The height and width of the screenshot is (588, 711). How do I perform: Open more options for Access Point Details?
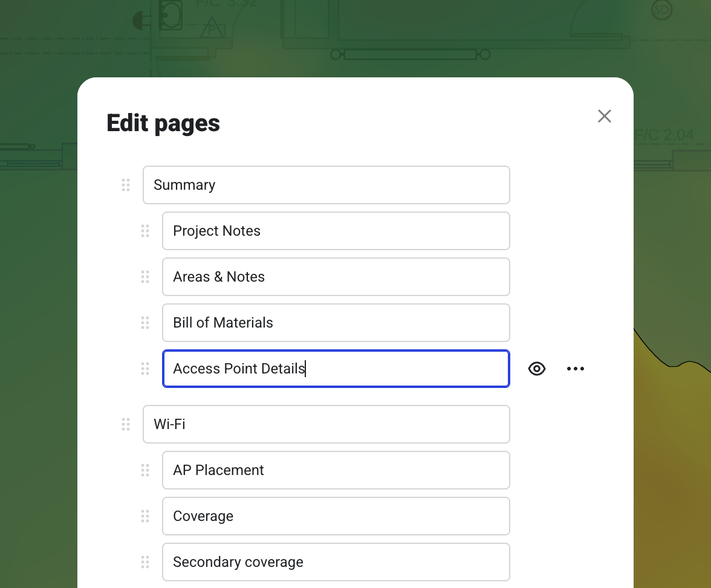point(576,369)
